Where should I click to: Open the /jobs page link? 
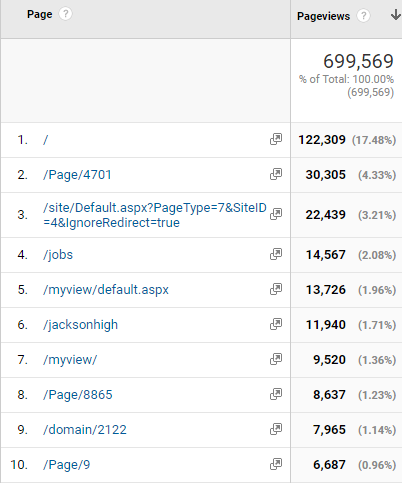click(58, 255)
